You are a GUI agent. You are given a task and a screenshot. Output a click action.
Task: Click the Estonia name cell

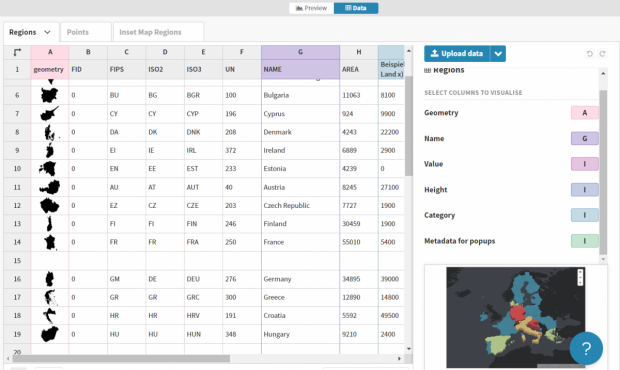[x=301, y=169]
